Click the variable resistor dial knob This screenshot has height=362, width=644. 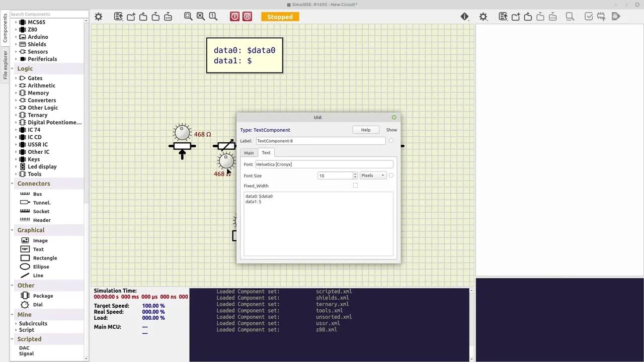pos(226,161)
